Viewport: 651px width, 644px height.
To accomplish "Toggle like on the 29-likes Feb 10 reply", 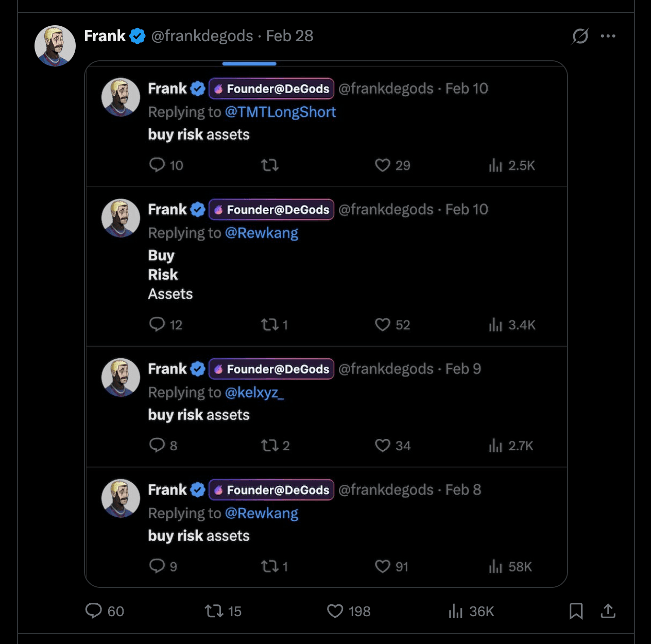I will [x=382, y=165].
